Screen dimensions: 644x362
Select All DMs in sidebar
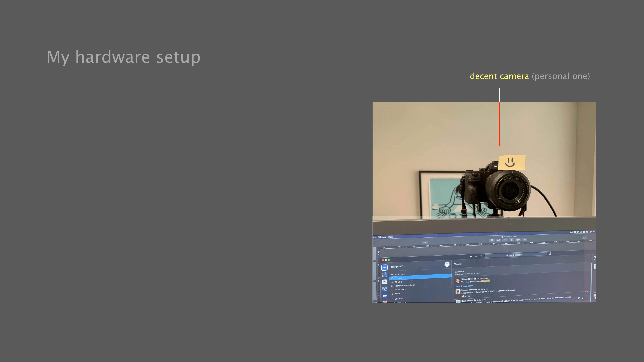(x=398, y=282)
